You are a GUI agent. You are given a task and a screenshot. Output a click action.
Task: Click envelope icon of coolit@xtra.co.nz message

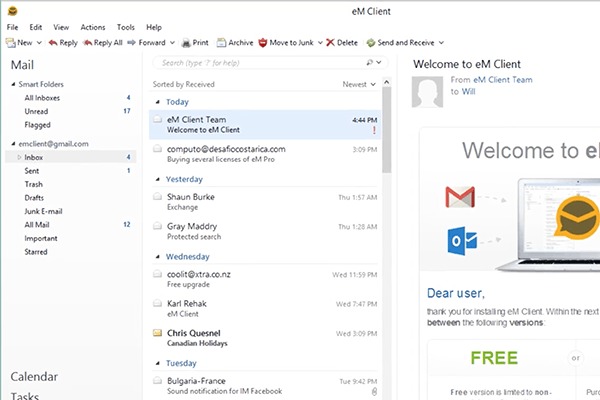pyautogui.click(x=157, y=274)
